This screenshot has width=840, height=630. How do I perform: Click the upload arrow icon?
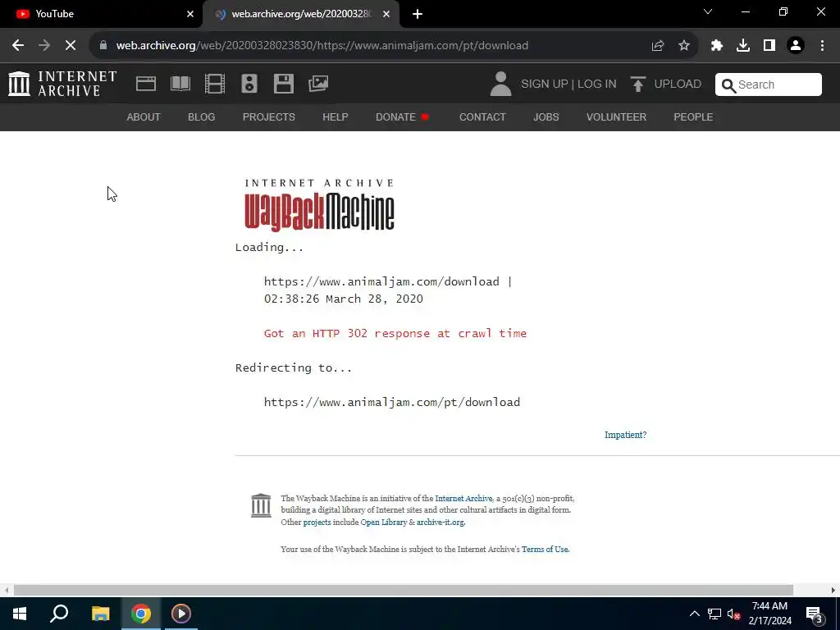point(637,84)
